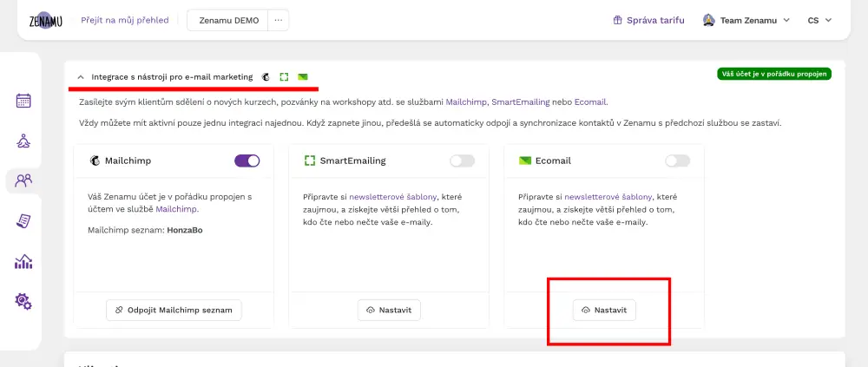Click the Ecomail logo in card title
The height and width of the screenshot is (367, 868).
click(x=525, y=161)
